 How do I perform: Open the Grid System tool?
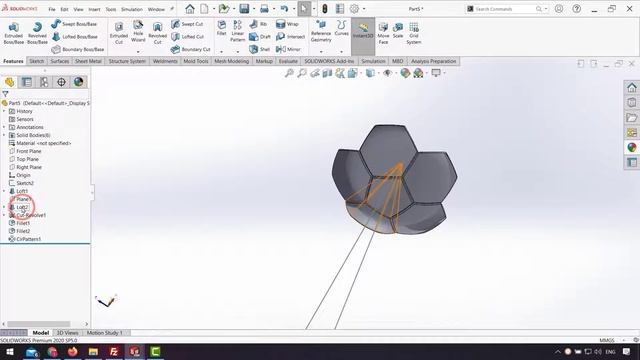tap(413, 33)
